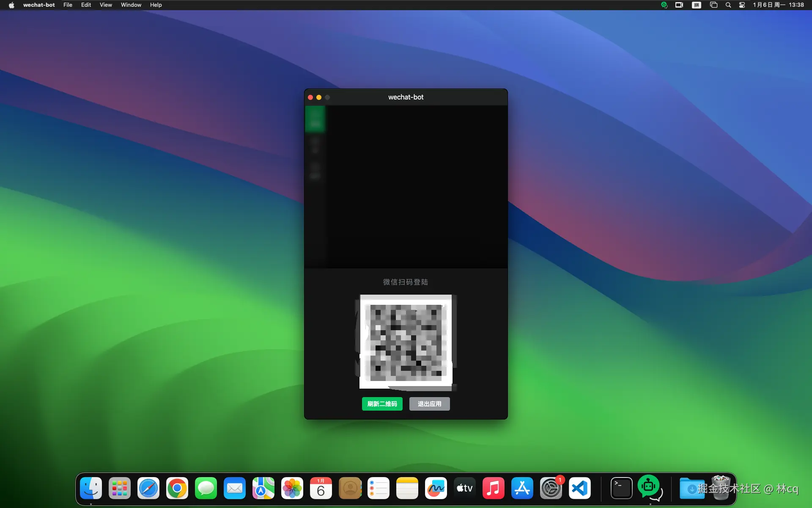
Task: Open the input method switcher in menu bar
Action: coord(696,5)
